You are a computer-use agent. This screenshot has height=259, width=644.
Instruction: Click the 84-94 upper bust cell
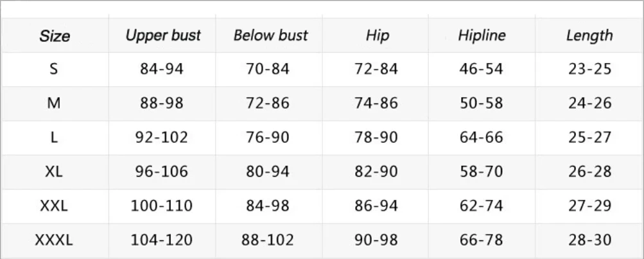point(161,69)
